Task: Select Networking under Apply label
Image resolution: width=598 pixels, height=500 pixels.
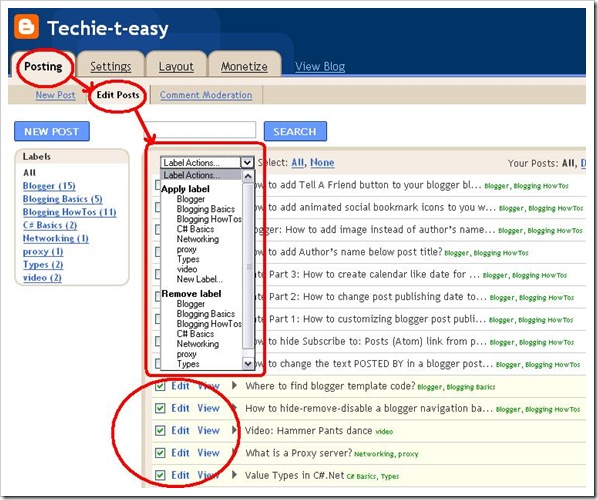Action: pyautogui.click(x=198, y=239)
